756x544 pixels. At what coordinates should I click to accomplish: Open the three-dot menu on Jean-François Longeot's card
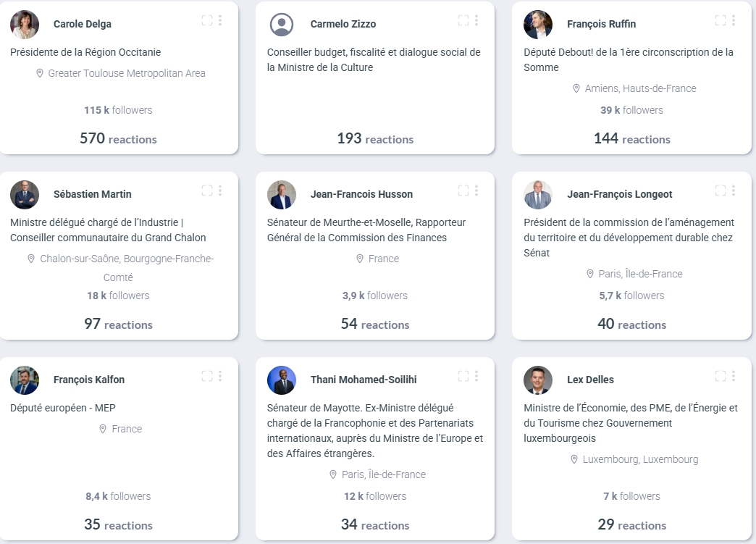(x=734, y=191)
